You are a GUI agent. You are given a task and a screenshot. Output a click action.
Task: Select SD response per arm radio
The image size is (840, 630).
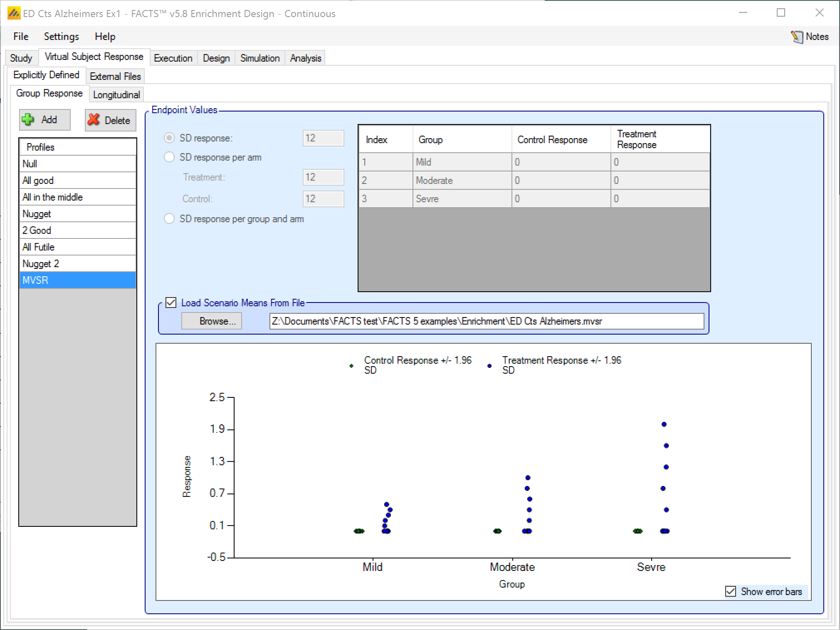pyautogui.click(x=169, y=157)
